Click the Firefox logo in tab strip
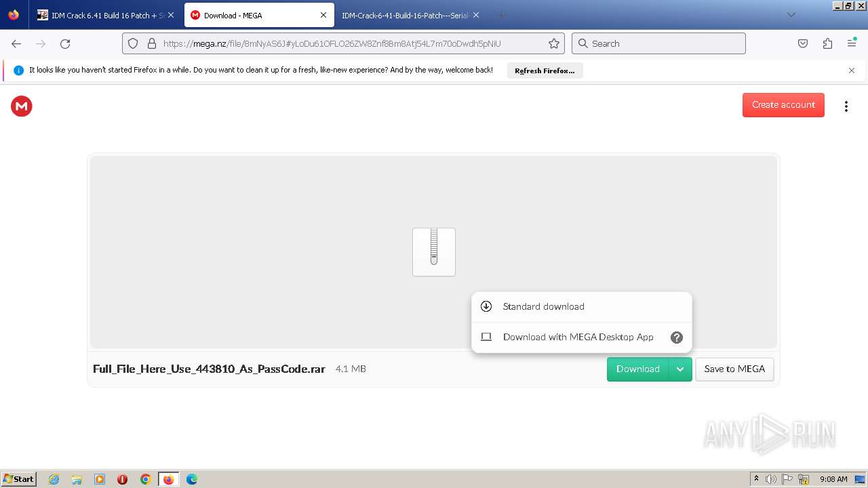 (x=14, y=15)
